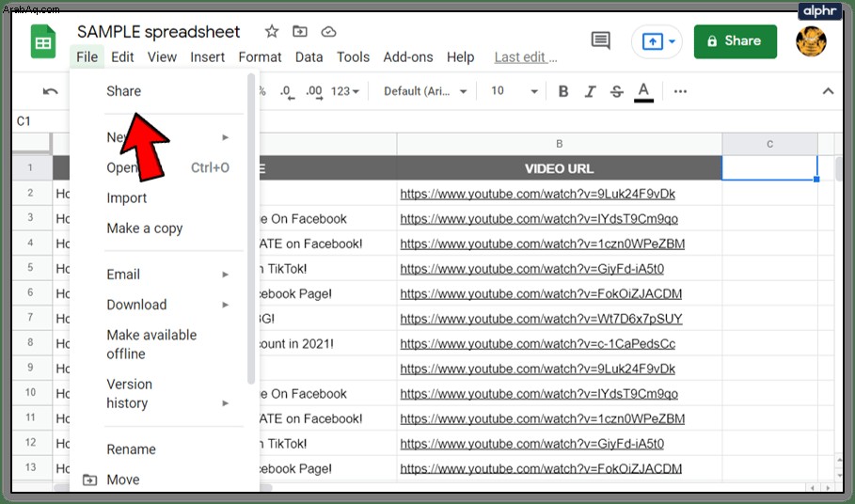Click the green Share button

(735, 41)
